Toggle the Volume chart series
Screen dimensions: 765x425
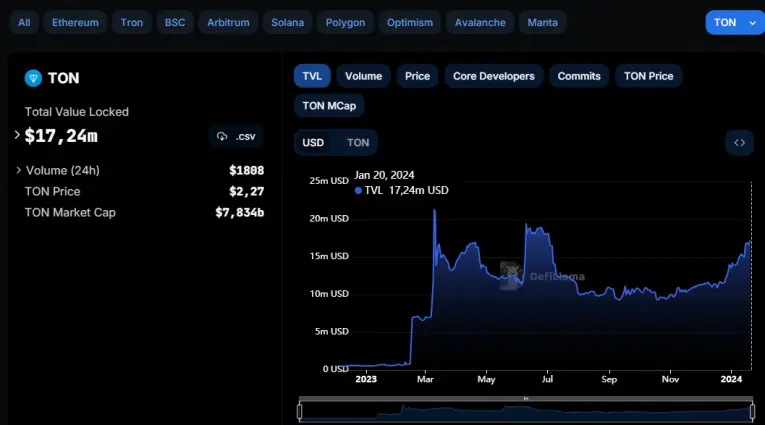click(x=363, y=76)
